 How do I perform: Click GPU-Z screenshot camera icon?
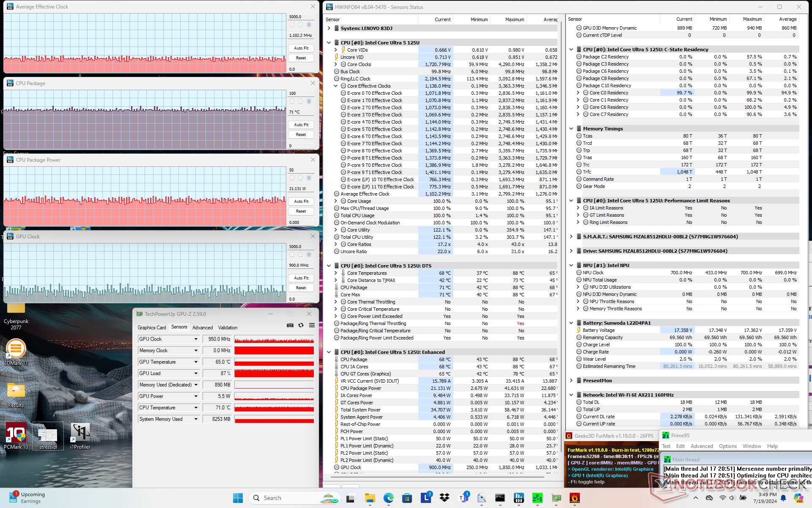[290, 326]
